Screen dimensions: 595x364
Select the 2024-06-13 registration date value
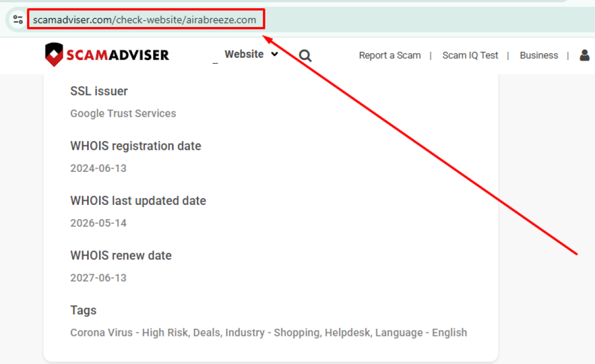(x=98, y=169)
